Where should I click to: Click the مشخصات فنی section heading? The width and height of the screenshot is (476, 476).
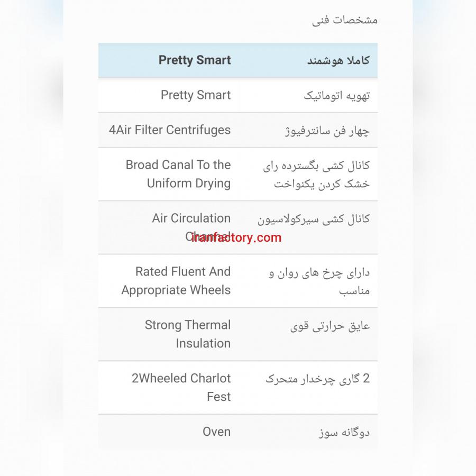[x=344, y=21]
